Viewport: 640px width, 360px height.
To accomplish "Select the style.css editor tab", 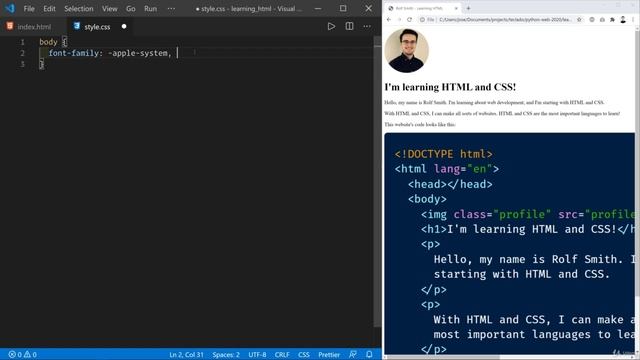I will coord(98,27).
